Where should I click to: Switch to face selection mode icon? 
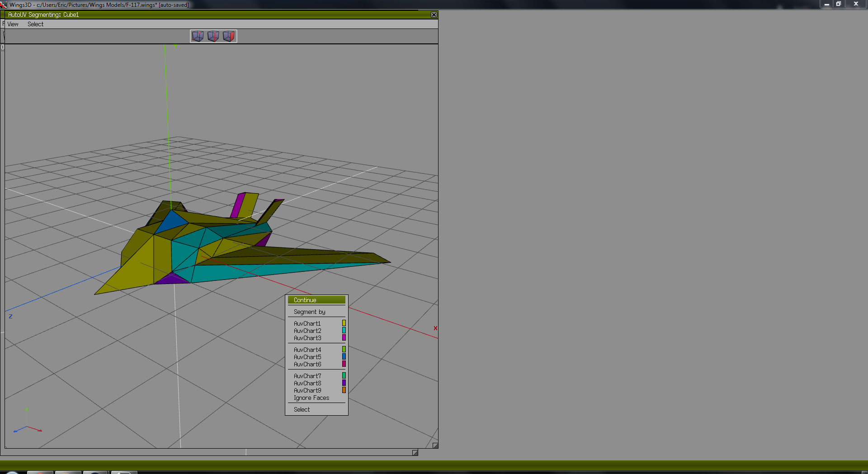click(229, 36)
